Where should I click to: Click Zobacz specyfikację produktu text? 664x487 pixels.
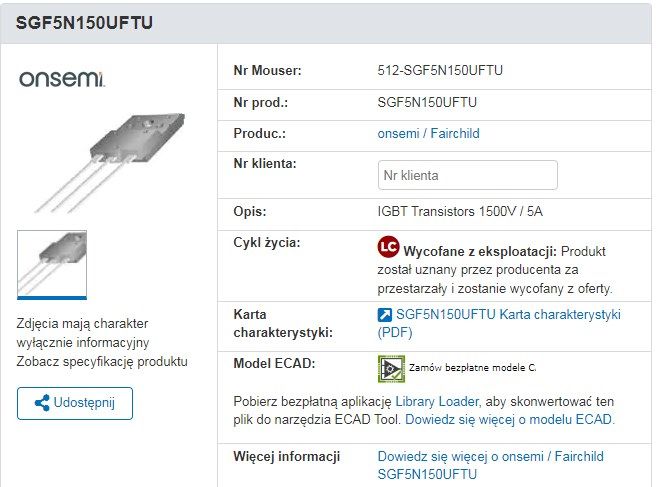click(x=102, y=361)
